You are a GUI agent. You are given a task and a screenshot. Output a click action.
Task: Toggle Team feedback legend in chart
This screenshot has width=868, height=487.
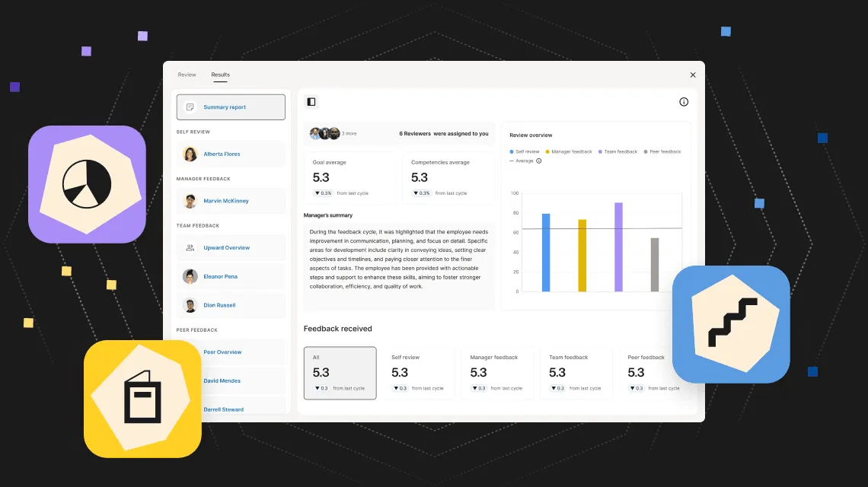tap(617, 151)
